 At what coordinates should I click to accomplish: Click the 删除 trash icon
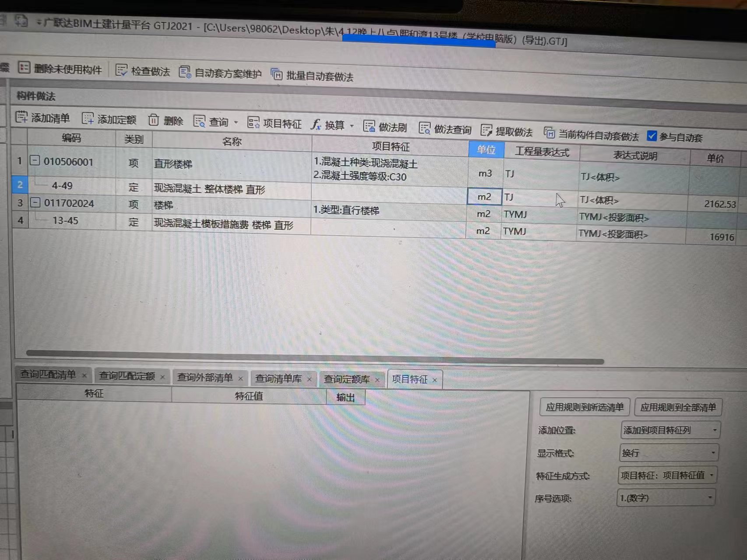(153, 120)
